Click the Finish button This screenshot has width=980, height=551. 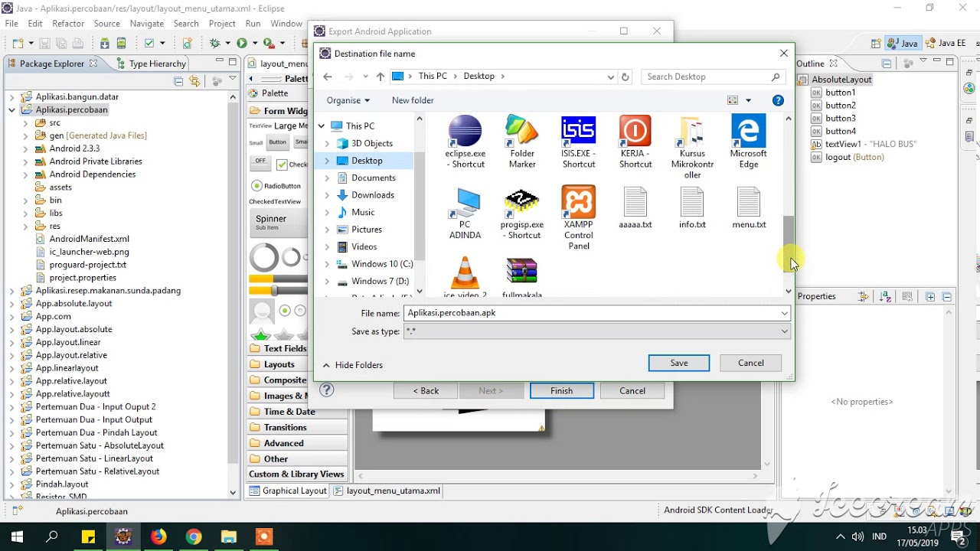click(x=562, y=390)
